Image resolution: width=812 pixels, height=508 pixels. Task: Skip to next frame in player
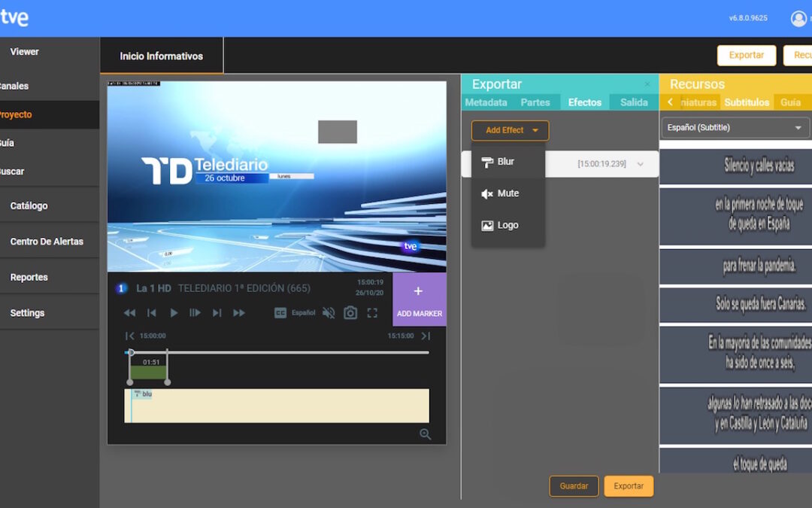point(217,312)
